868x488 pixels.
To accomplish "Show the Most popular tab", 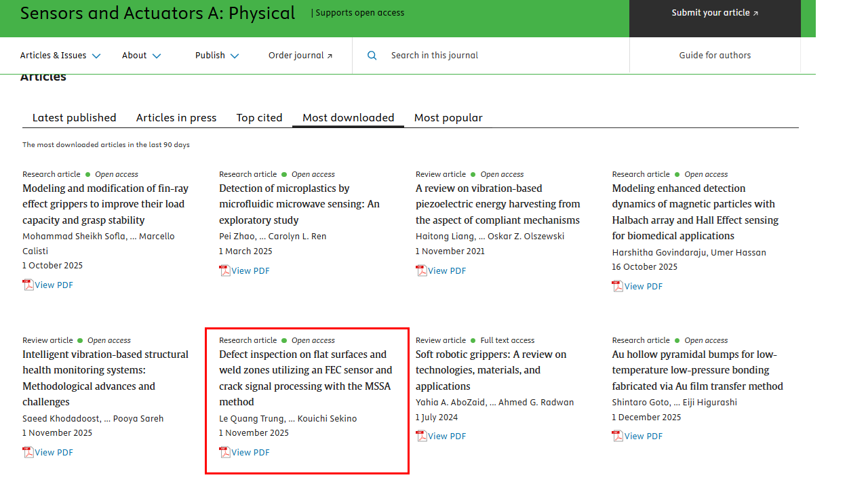I will [x=448, y=118].
